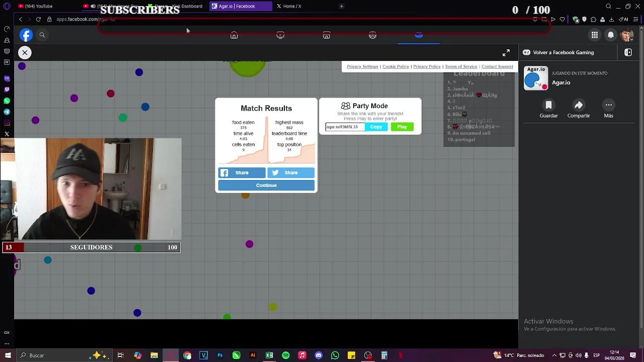Screen dimensions: 644x362
Task: Close the Agar.io game with X button
Action: (25, 52)
